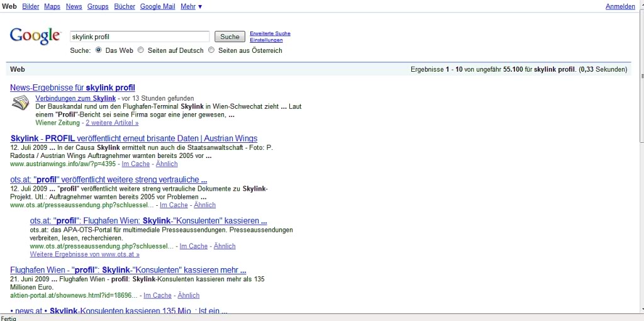Open 'Erweiterte Suche' link
Viewport: 644px width, 321px height.
(270, 33)
